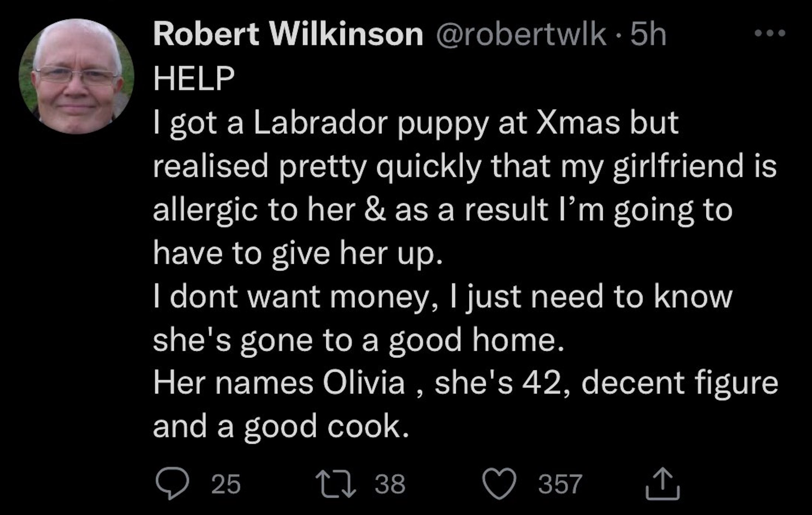Like the tweet with the heart icon

499,484
